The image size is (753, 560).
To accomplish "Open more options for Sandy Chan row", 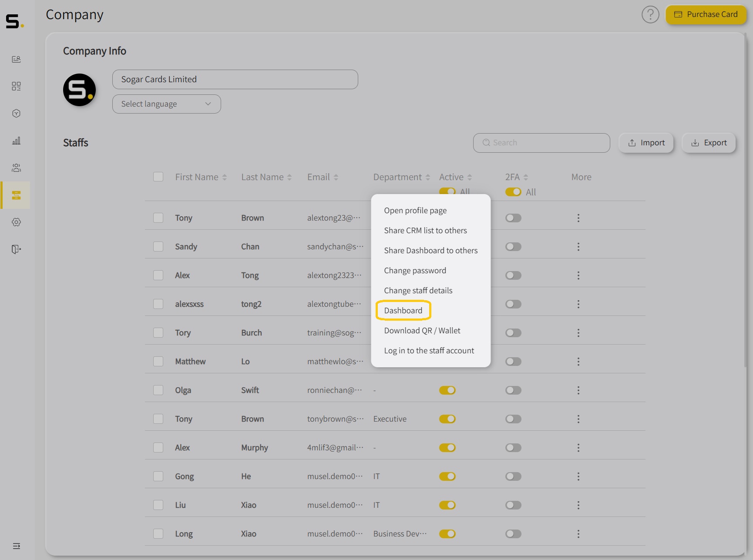I will pos(578,247).
